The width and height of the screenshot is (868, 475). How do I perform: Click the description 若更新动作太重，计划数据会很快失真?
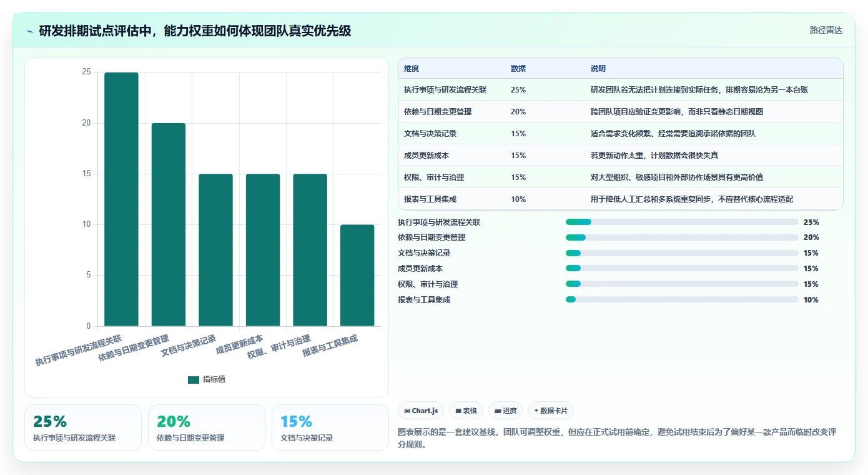(x=654, y=156)
